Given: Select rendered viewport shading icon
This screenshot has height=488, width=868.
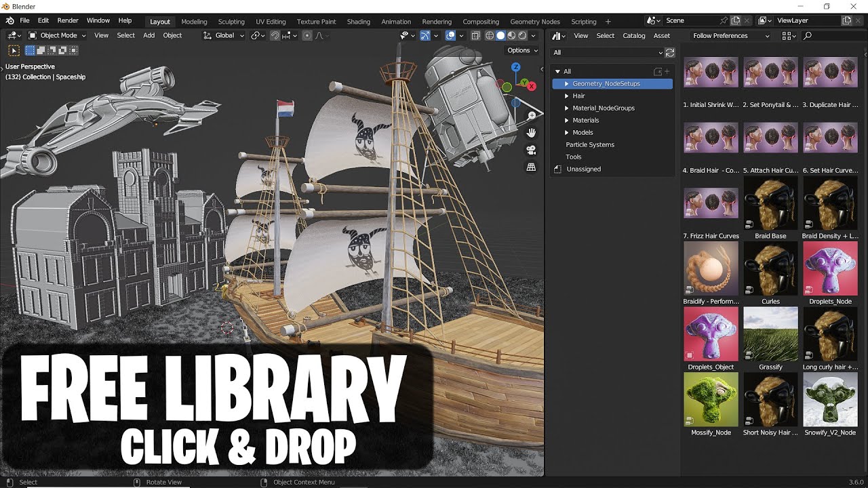Looking at the screenshot, I should tap(523, 35).
